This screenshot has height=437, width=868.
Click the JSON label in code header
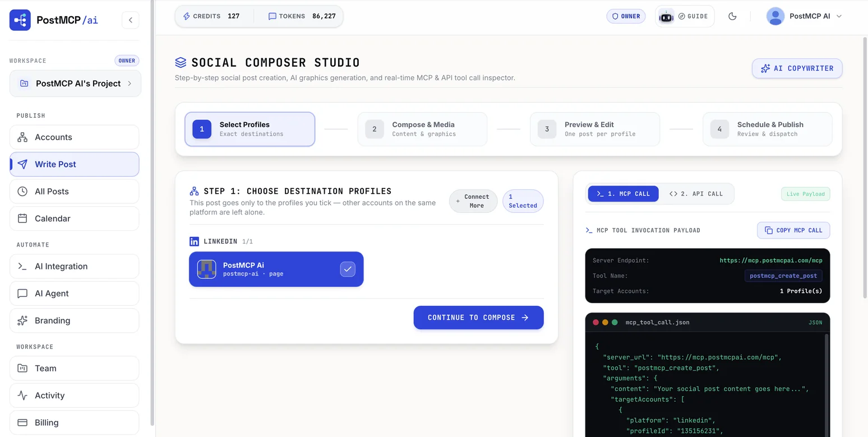point(815,323)
